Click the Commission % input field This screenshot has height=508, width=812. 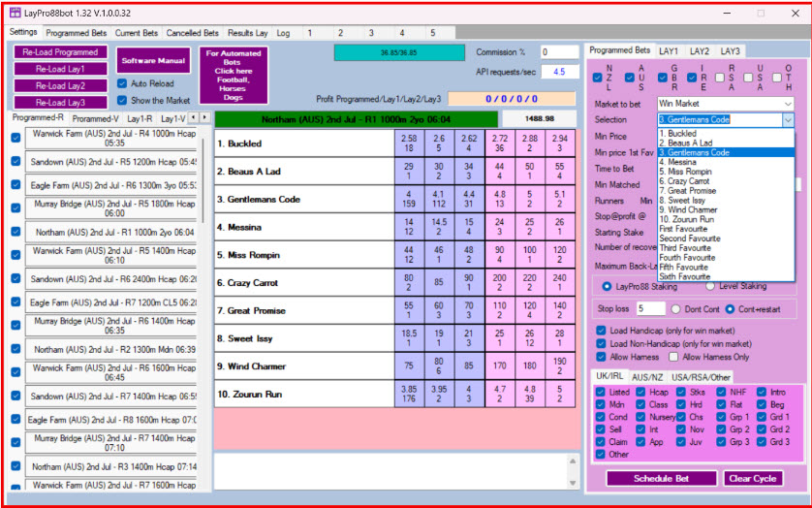click(559, 52)
